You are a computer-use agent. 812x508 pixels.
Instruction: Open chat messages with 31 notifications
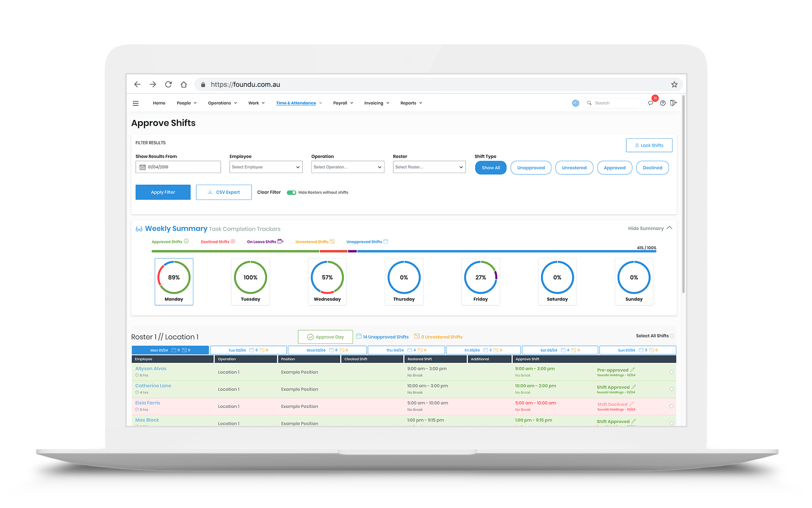650,103
